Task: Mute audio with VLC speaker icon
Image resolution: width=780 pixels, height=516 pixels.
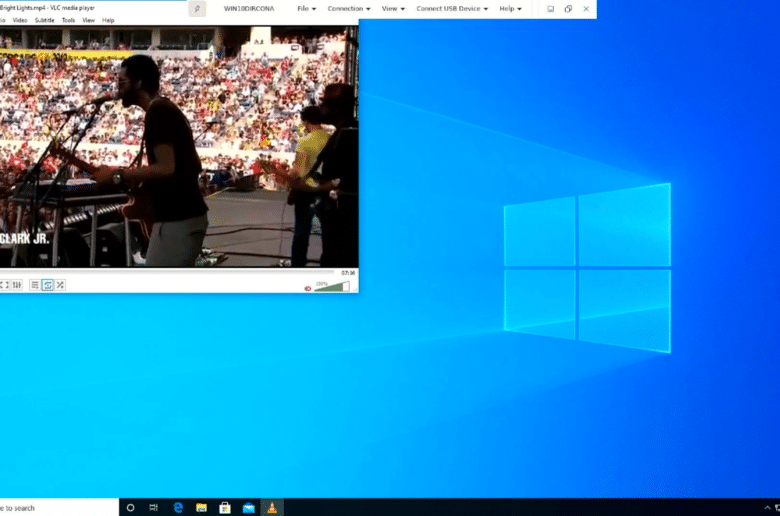Action: click(x=307, y=288)
